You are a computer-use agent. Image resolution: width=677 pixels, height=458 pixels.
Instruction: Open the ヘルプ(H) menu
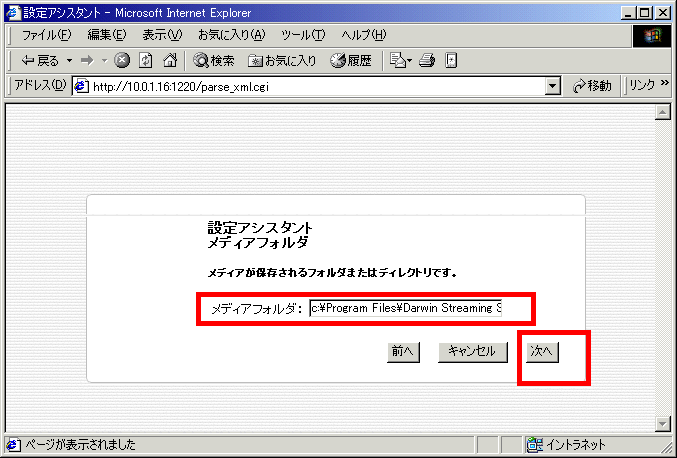[x=364, y=35]
